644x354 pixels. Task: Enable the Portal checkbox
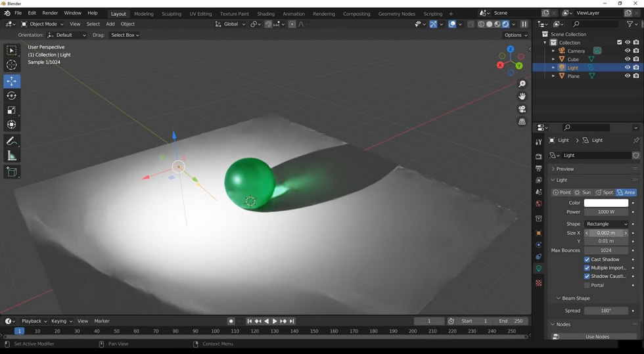pos(587,285)
